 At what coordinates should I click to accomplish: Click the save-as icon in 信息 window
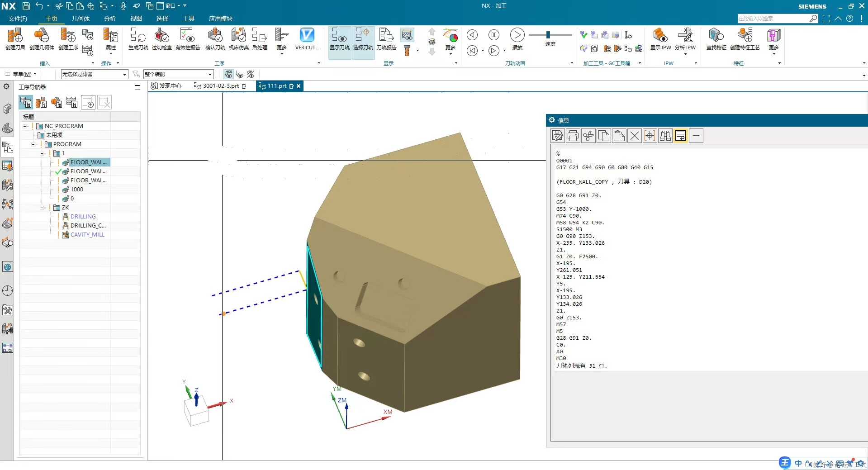558,136
